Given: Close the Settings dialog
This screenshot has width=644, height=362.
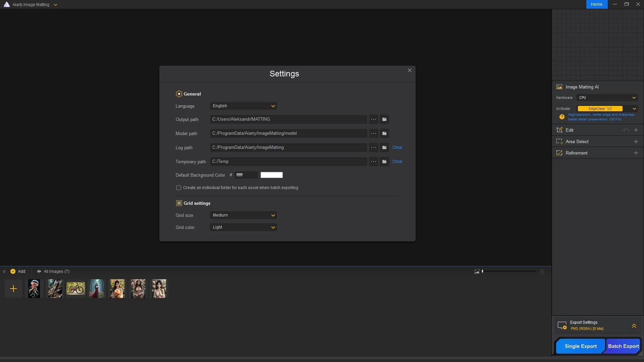Looking at the screenshot, I should [410, 70].
